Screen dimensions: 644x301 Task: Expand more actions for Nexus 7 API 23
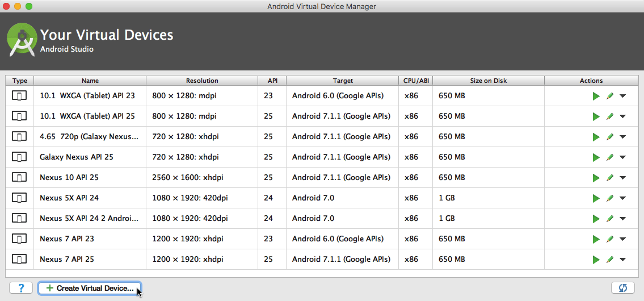coord(623,239)
